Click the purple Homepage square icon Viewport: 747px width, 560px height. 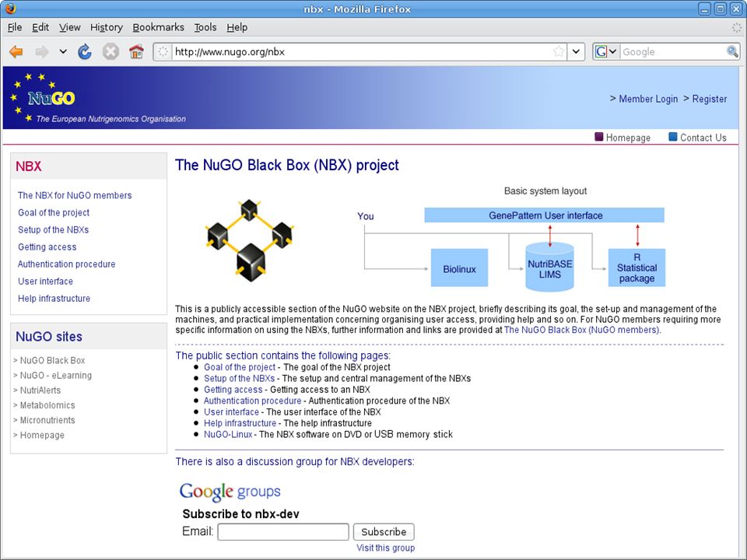[599, 137]
